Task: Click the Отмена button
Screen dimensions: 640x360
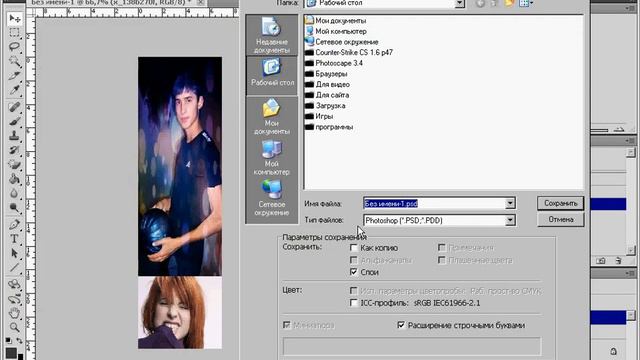Action: [560, 220]
